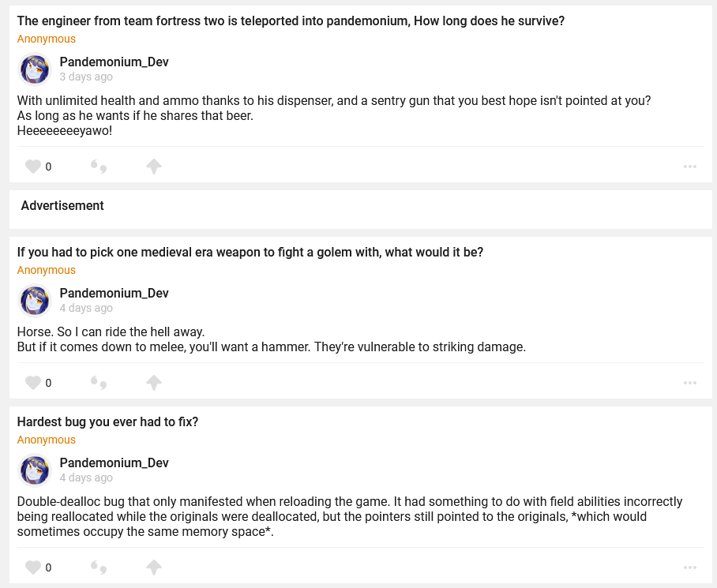717x588 pixels.
Task: Open more options on hardest bug answer
Action: [690, 567]
